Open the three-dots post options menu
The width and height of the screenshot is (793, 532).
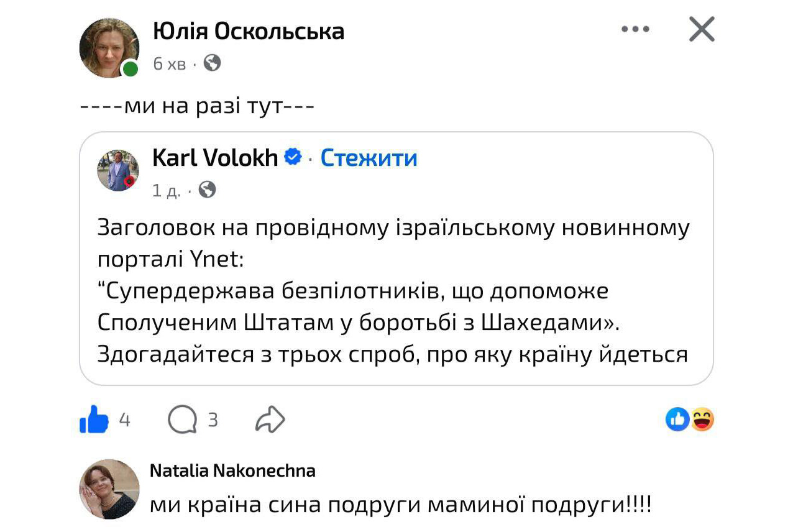[635, 29]
